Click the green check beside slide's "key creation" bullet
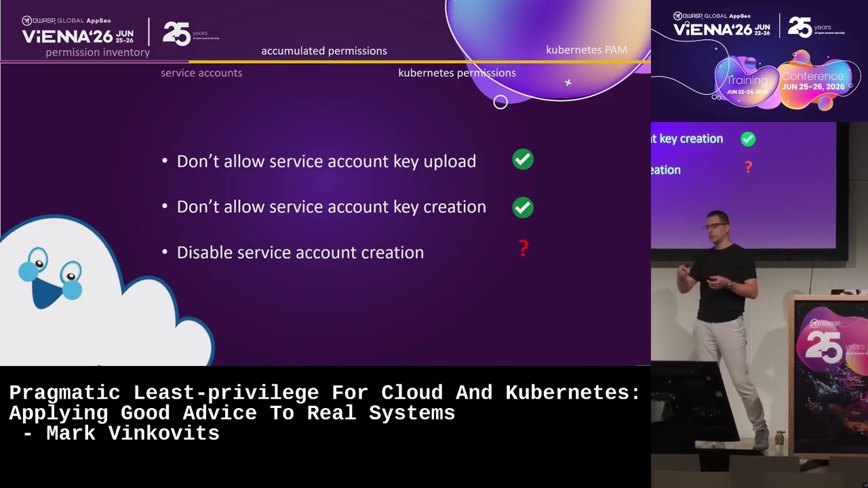This screenshot has width=868, height=488. pyautogui.click(x=523, y=207)
